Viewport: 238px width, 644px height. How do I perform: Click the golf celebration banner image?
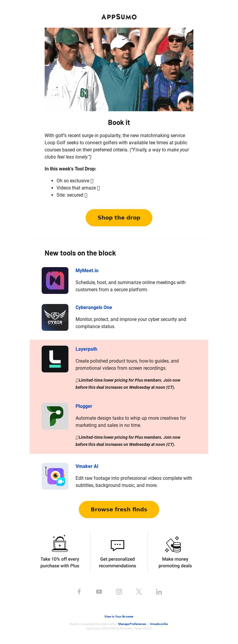point(119,69)
